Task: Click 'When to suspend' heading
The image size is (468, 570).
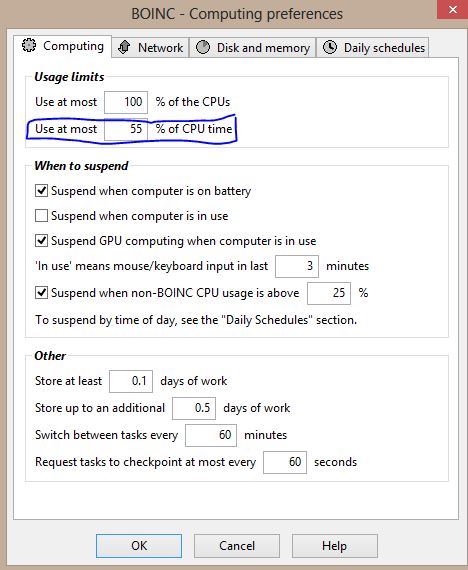Action: click(81, 166)
